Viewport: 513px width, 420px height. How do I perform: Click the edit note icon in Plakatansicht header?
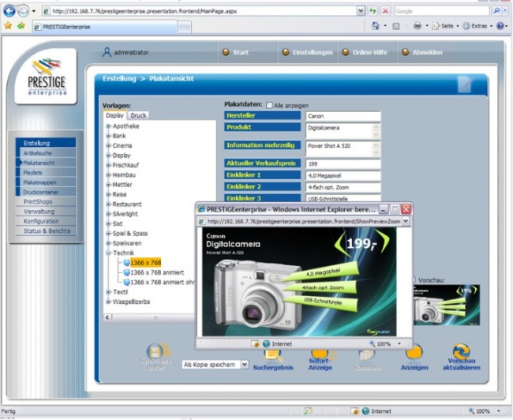pyautogui.click(x=465, y=84)
